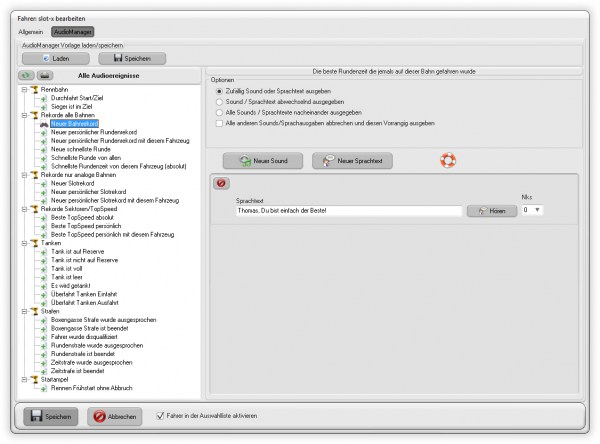Click the trophy icon beside Tanken
600x444 pixels.
point(33,241)
